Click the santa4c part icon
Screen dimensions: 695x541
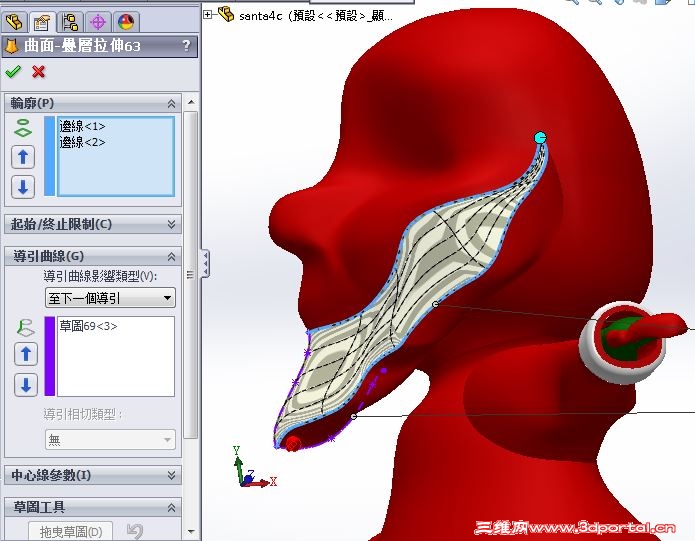pos(226,14)
